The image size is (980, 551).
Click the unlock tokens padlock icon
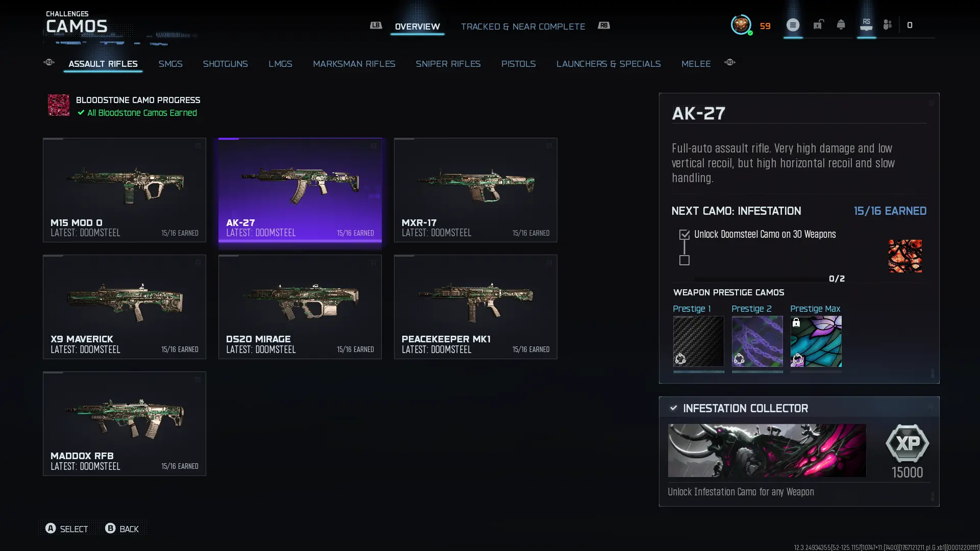(818, 24)
